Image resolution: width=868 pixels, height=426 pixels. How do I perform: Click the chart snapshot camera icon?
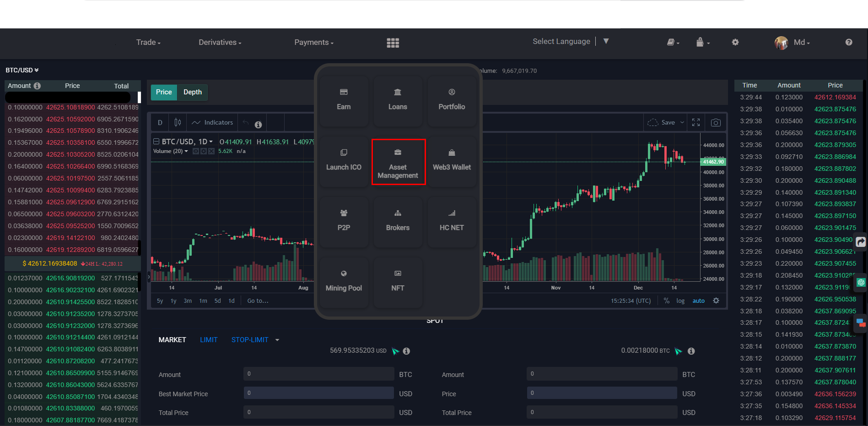point(716,122)
